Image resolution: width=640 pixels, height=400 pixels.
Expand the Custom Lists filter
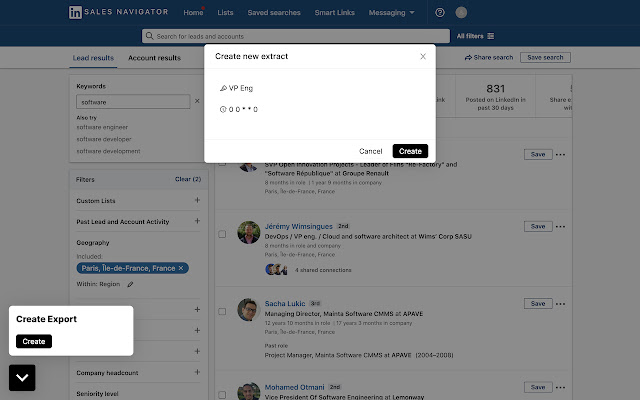click(197, 200)
